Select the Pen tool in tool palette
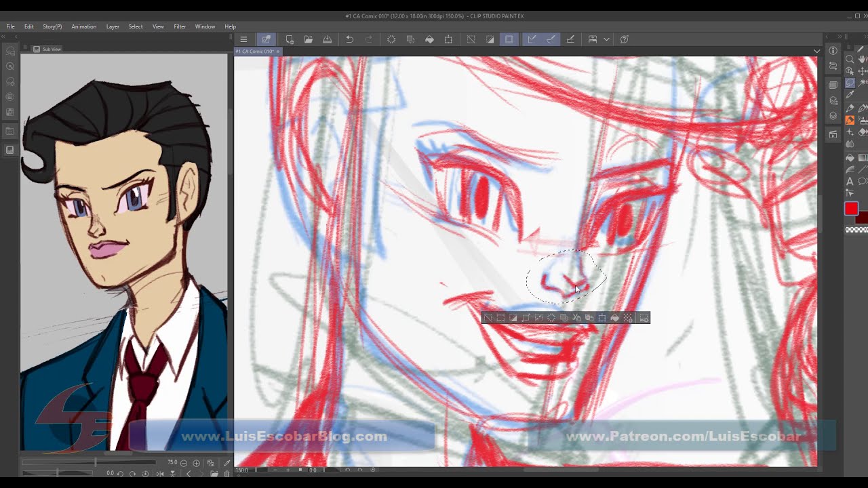The width and height of the screenshot is (868, 488). point(850,108)
